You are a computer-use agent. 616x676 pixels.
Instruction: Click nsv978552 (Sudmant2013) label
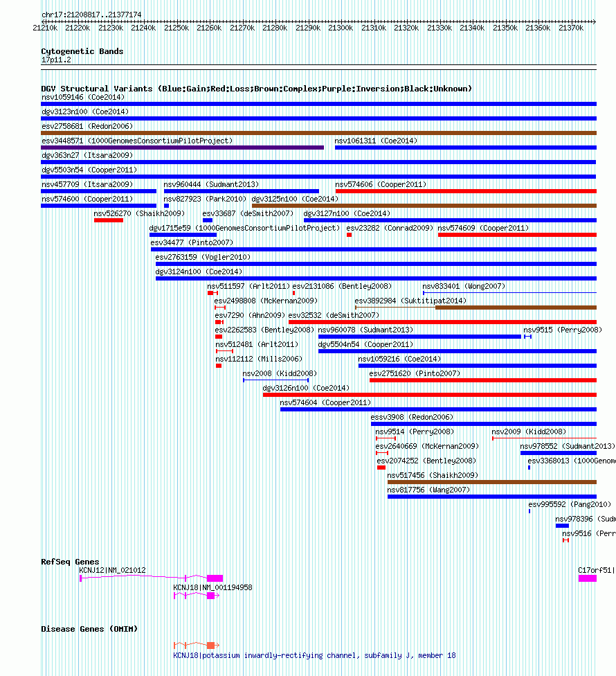pyautogui.click(x=568, y=446)
